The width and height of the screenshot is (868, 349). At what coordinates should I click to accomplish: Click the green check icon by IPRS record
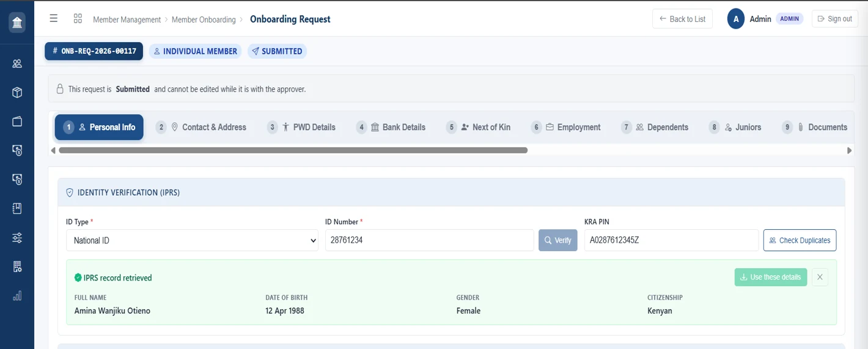click(78, 277)
